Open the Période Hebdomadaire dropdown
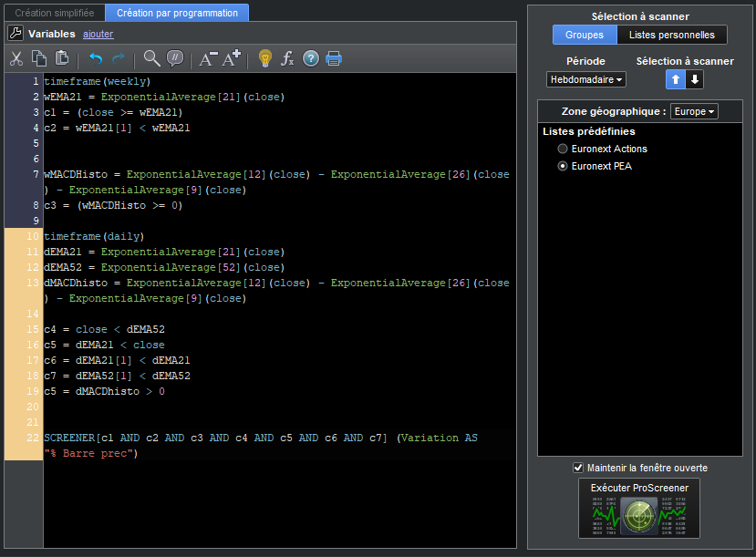 pyautogui.click(x=586, y=80)
